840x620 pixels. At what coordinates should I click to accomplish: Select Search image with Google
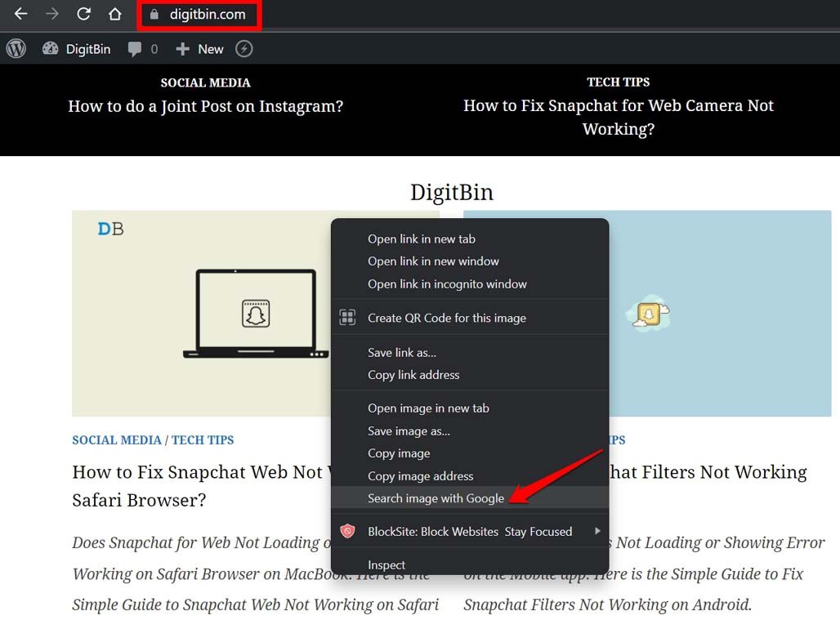point(436,498)
